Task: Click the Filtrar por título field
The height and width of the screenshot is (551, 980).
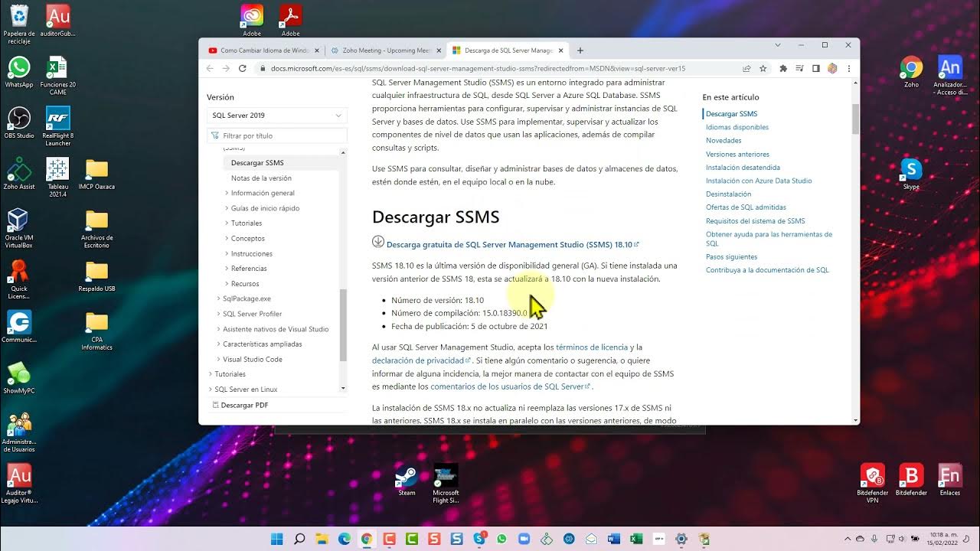Action: (x=276, y=135)
